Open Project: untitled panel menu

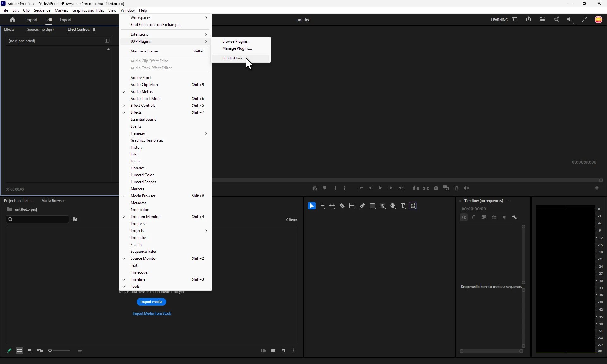click(33, 201)
